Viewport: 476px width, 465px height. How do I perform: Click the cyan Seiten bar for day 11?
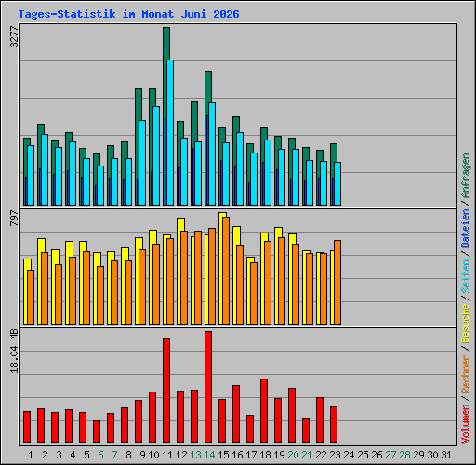point(170,132)
